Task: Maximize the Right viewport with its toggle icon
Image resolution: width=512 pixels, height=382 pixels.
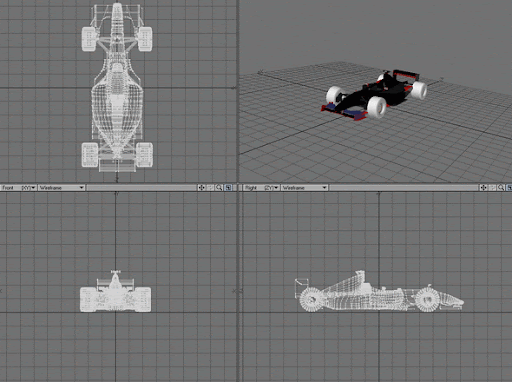Action: pos(509,188)
